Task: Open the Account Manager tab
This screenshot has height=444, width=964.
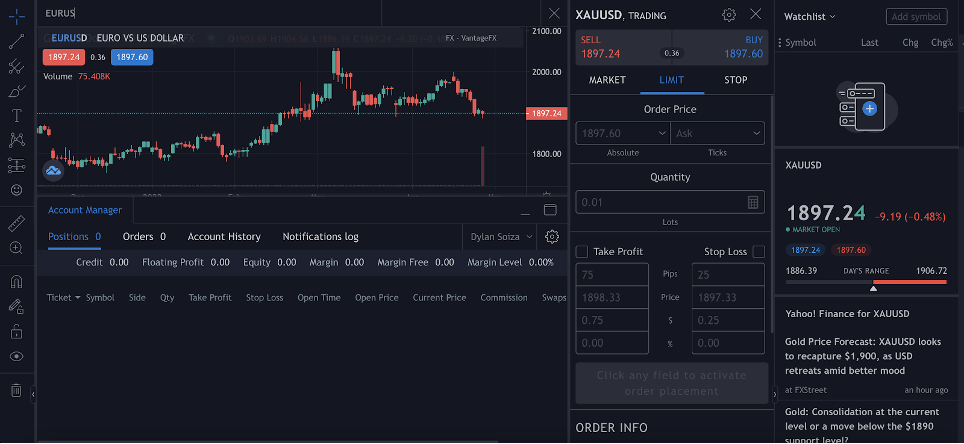Action: [x=85, y=210]
